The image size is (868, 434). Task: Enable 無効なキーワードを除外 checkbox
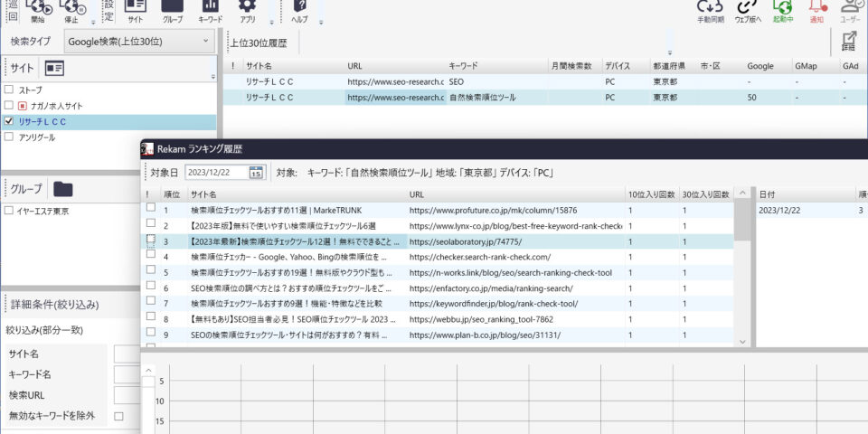118,416
